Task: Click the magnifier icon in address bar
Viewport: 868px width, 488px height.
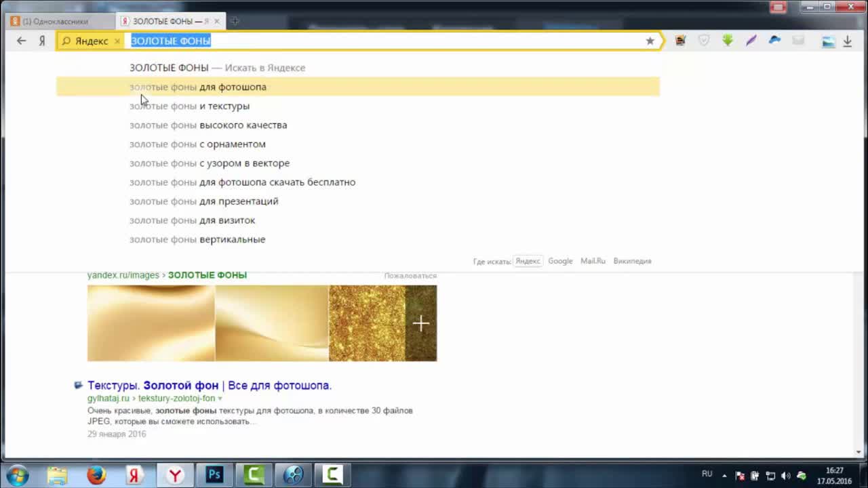Action: (66, 41)
